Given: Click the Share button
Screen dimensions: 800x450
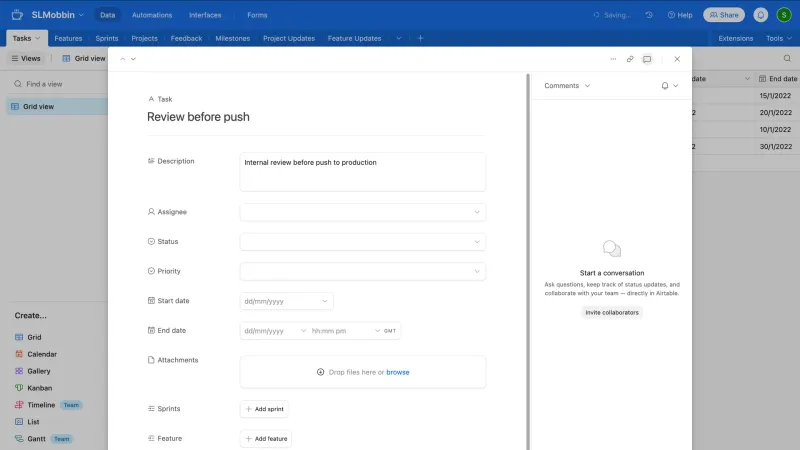Looking at the screenshot, I should (723, 15).
